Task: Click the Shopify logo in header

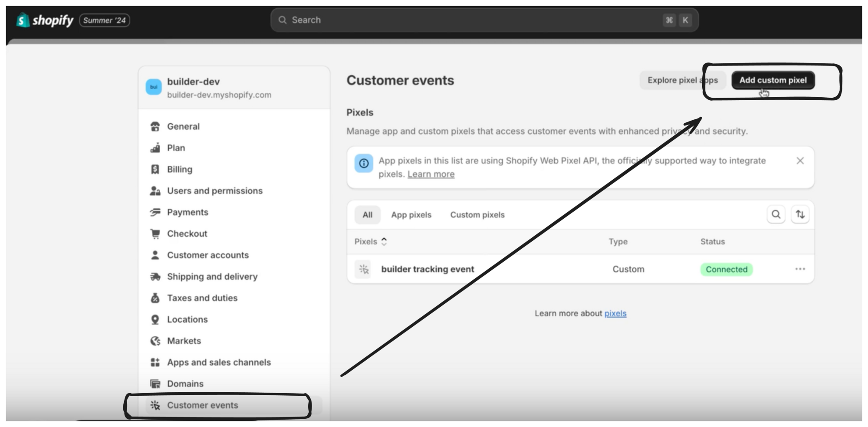Action: (45, 20)
